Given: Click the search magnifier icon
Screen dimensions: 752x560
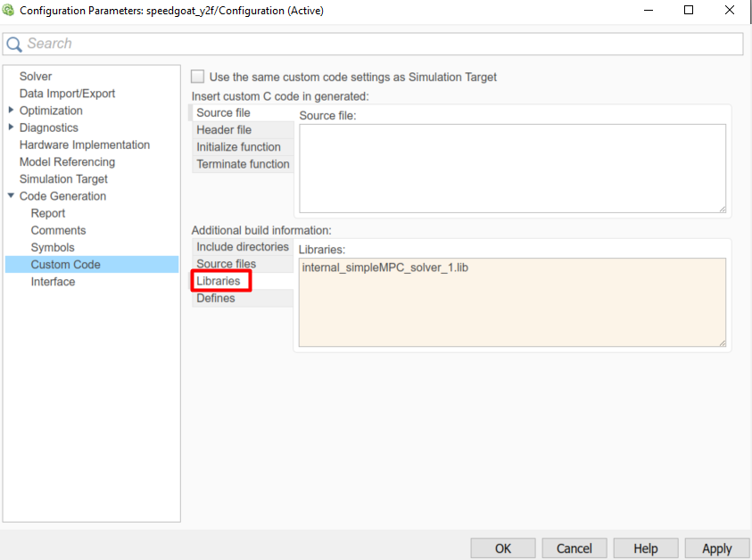Looking at the screenshot, I should (14, 44).
